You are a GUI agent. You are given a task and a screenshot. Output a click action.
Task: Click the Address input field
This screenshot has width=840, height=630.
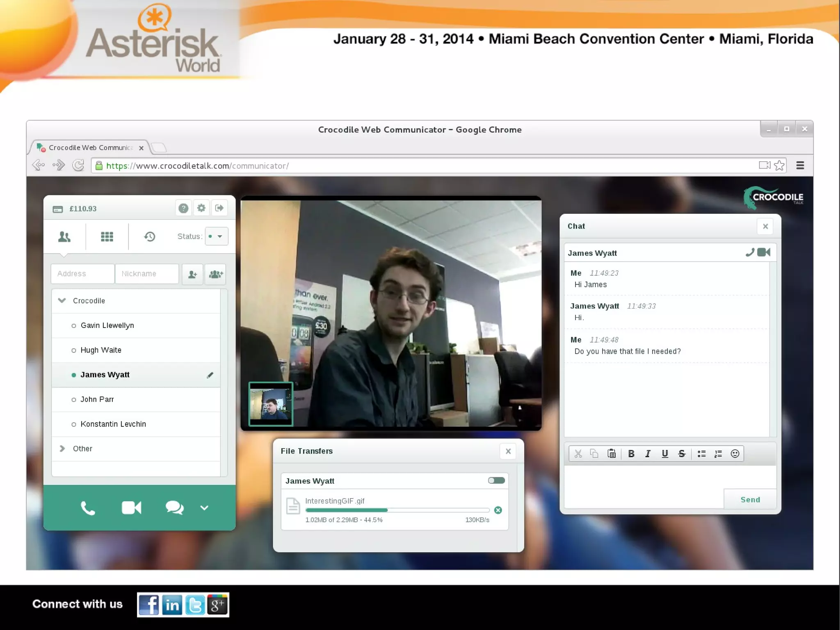(82, 274)
